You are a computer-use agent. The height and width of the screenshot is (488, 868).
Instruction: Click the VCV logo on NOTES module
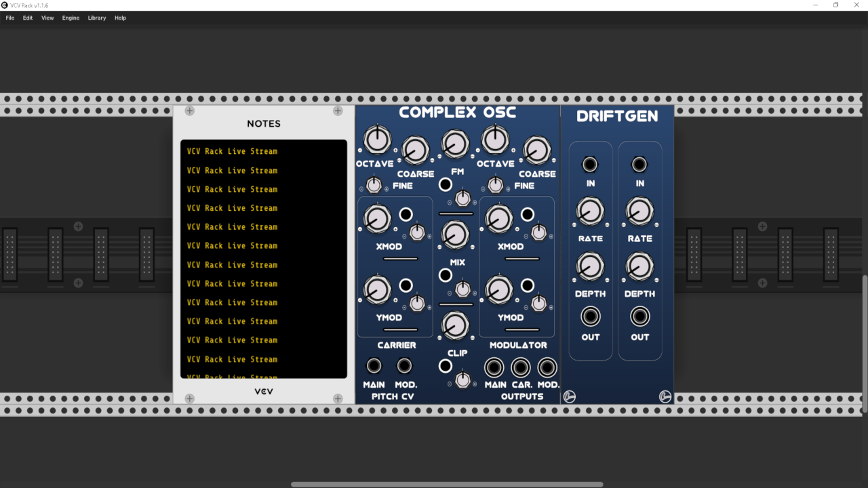point(264,392)
